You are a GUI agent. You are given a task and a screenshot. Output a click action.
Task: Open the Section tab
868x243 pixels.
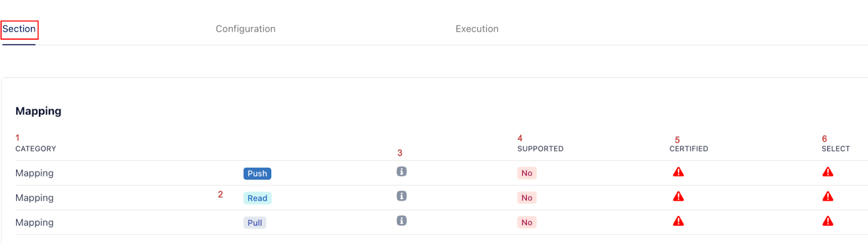coord(19,29)
